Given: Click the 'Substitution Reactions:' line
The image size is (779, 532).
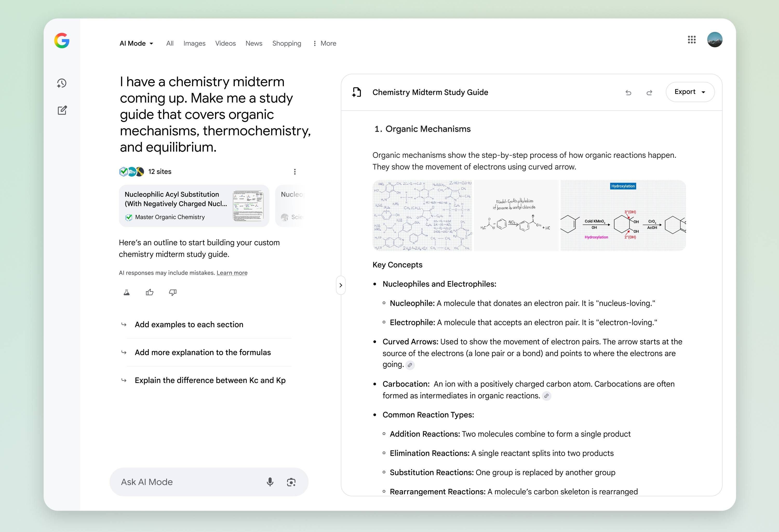Looking at the screenshot, I should [502, 472].
